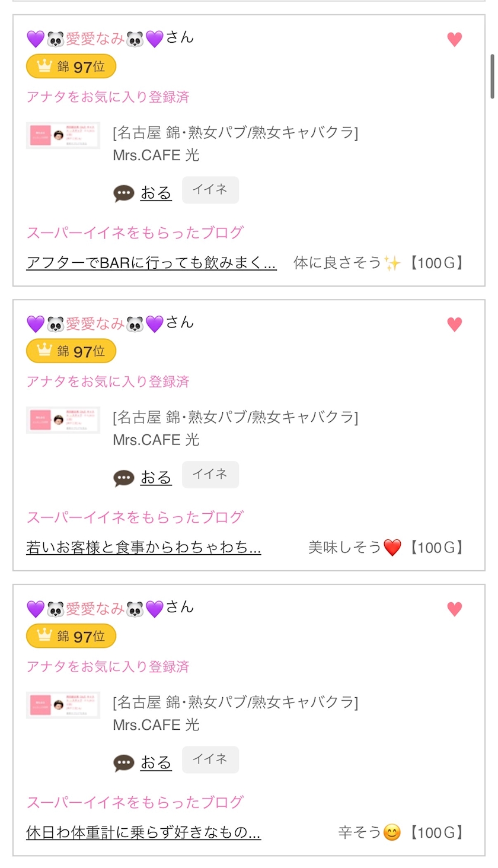Click crown rank badge in third card
Viewport: 498px width, 868px height.
pos(71,636)
